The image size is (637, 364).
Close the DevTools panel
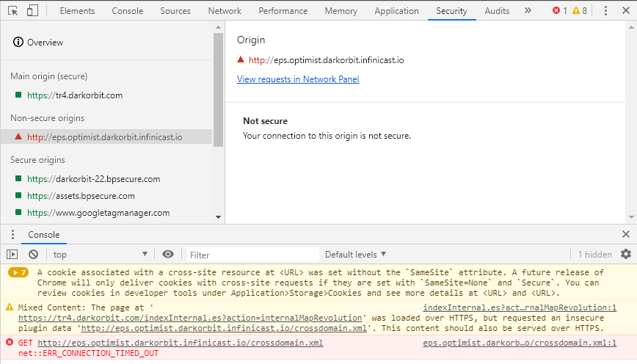coord(626,10)
